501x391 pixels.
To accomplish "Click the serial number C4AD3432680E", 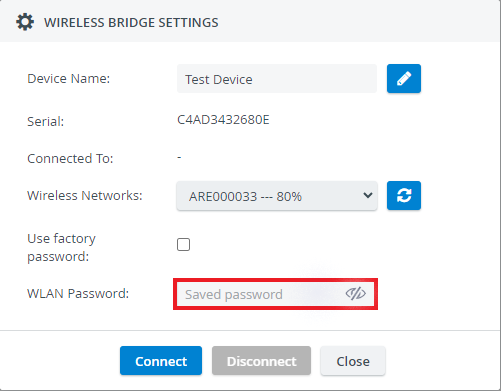I will (223, 120).
